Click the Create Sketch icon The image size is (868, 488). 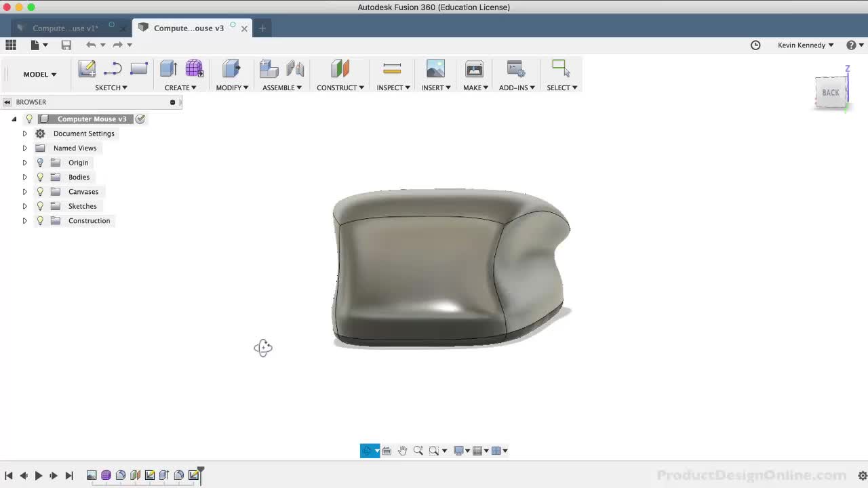87,68
